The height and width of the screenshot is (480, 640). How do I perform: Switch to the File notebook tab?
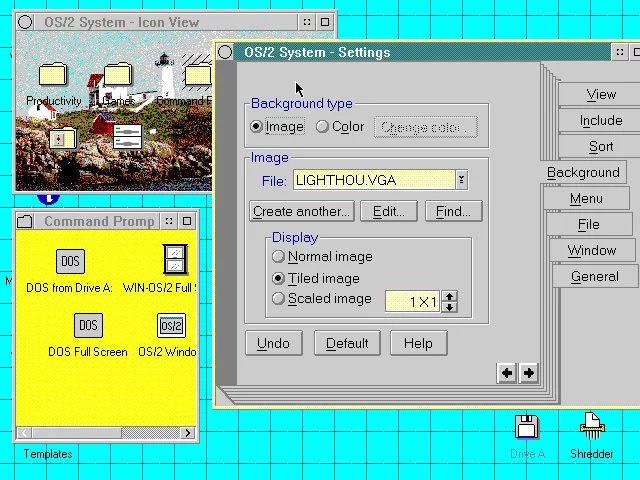(589, 224)
